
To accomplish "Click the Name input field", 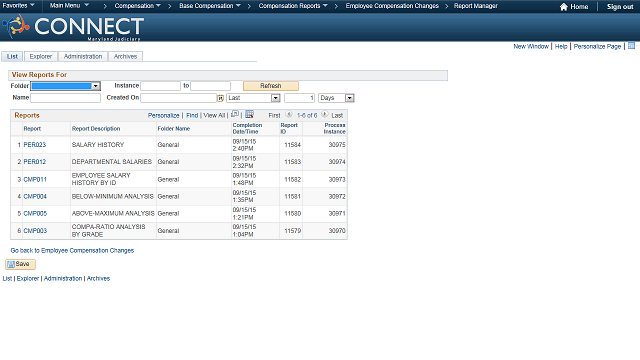I will coord(65,98).
